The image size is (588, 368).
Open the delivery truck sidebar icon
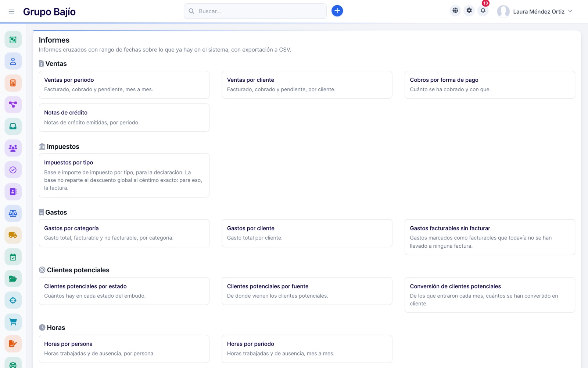[x=13, y=235]
